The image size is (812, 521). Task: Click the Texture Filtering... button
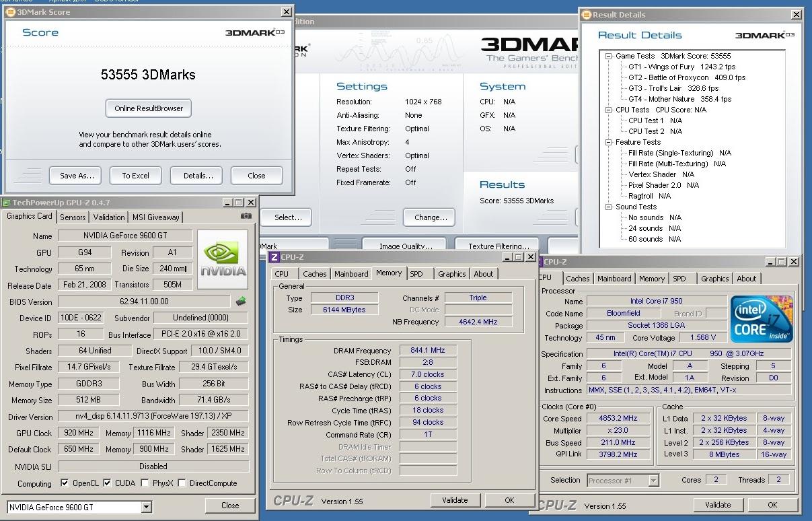[x=499, y=246]
